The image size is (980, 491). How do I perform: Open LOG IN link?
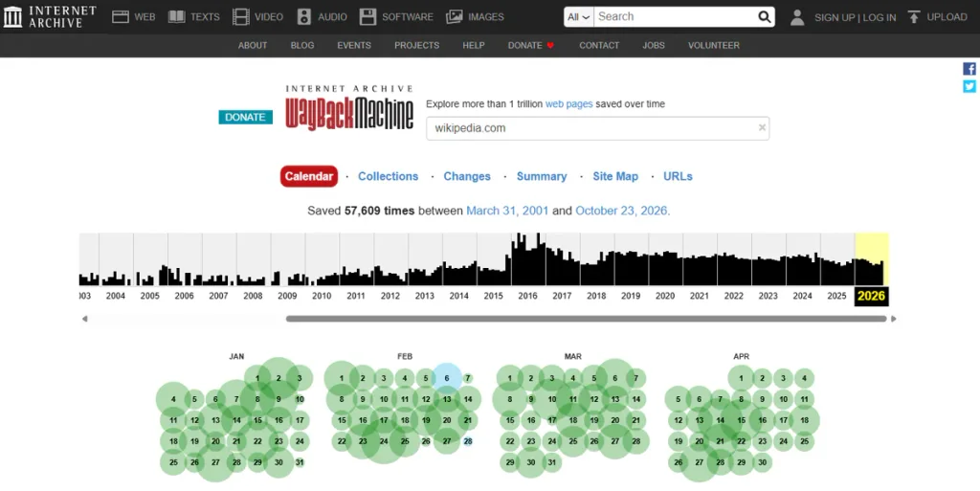point(880,17)
